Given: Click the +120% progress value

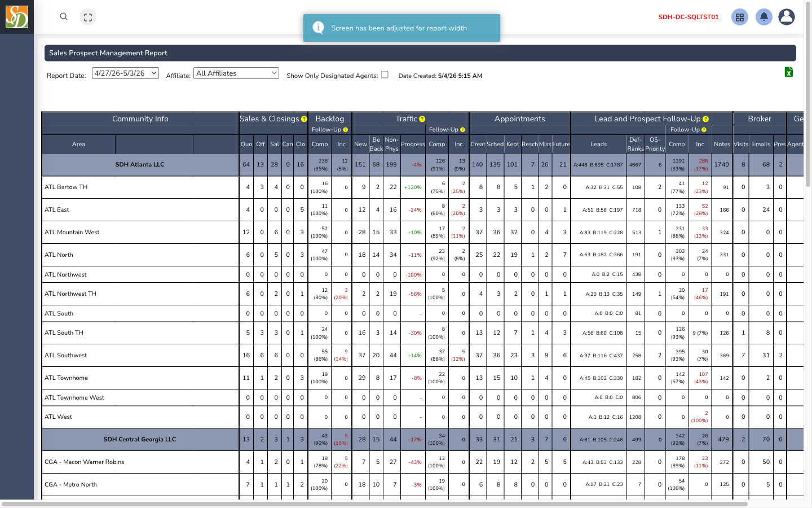Looking at the screenshot, I should click(413, 187).
